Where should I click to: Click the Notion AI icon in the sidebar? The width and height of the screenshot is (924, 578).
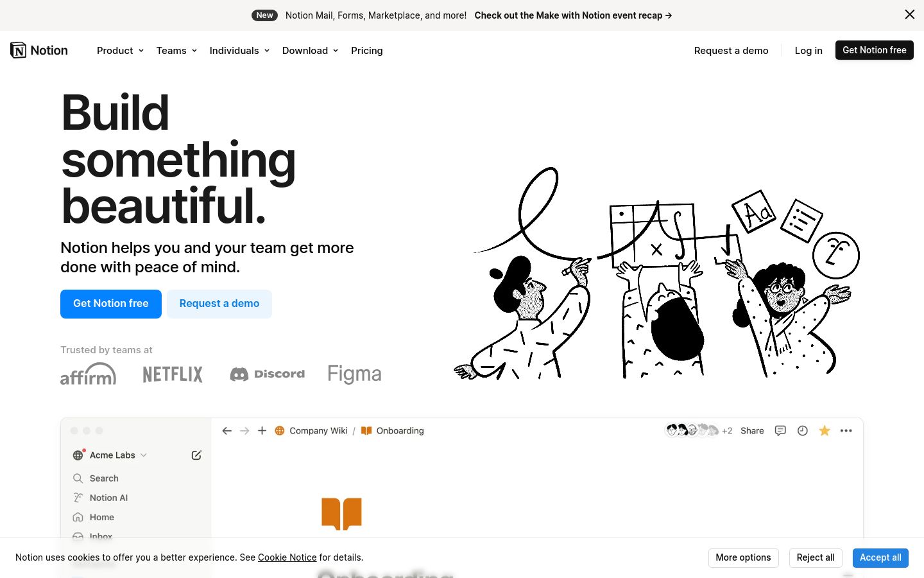tap(78, 498)
